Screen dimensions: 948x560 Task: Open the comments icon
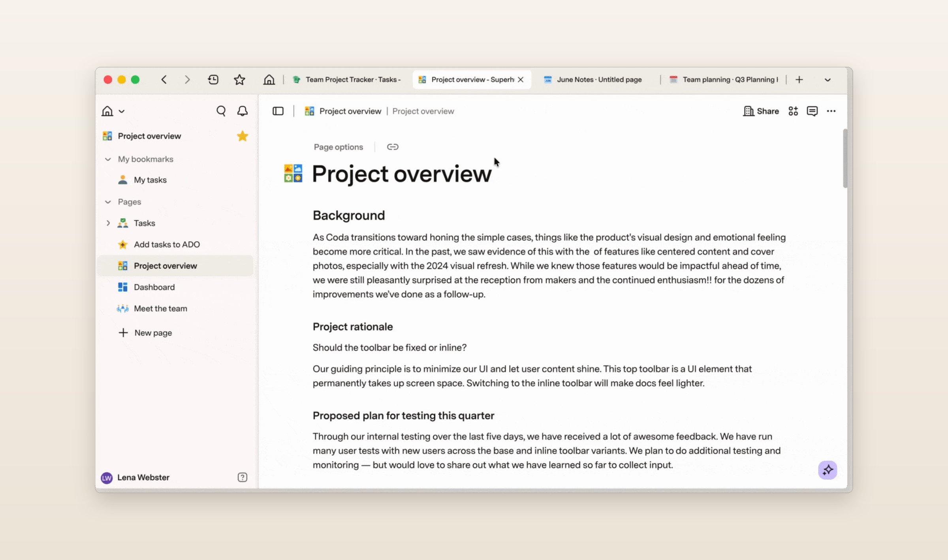pyautogui.click(x=812, y=111)
